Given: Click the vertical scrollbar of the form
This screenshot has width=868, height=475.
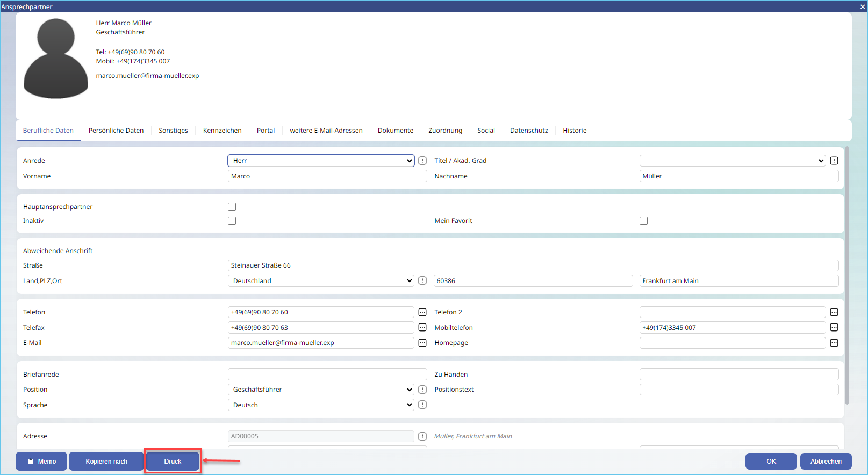Looking at the screenshot, I should coord(847,275).
